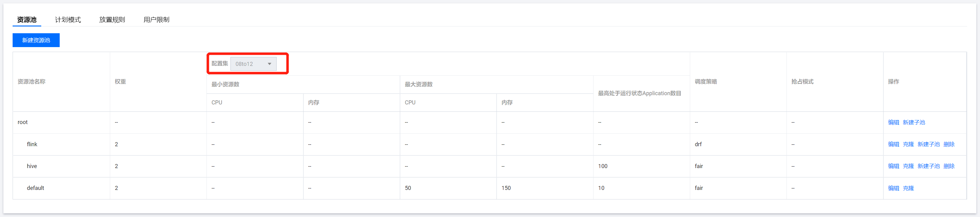
Task: Clone the default resource pool
Action: tap(908, 188)
